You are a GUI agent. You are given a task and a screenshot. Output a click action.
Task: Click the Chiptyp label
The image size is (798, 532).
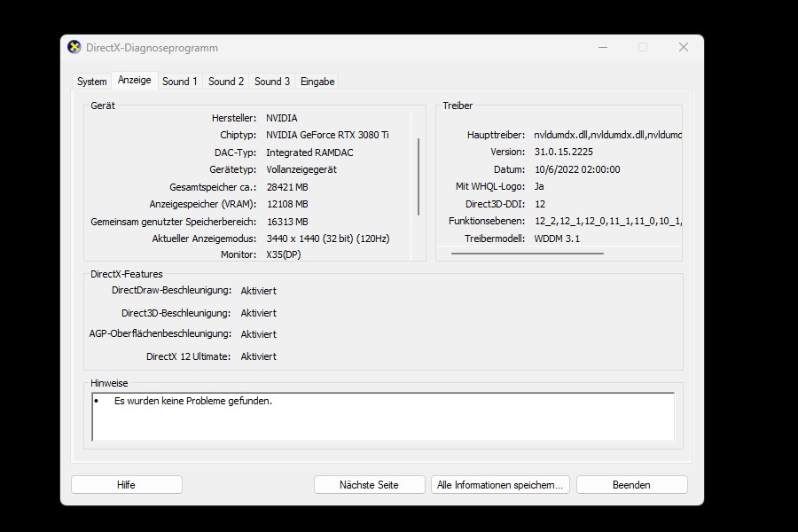239,135
